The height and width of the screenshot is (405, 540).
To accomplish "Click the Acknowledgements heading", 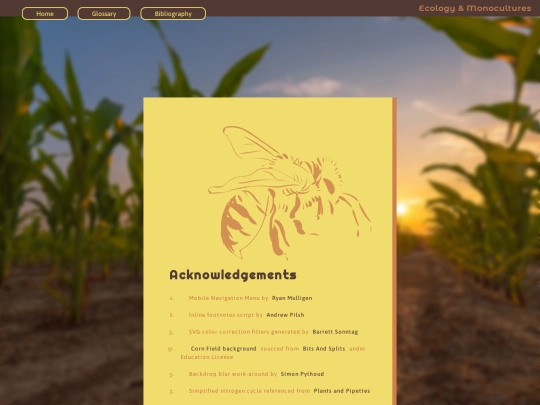I will [x=233, y=275].
